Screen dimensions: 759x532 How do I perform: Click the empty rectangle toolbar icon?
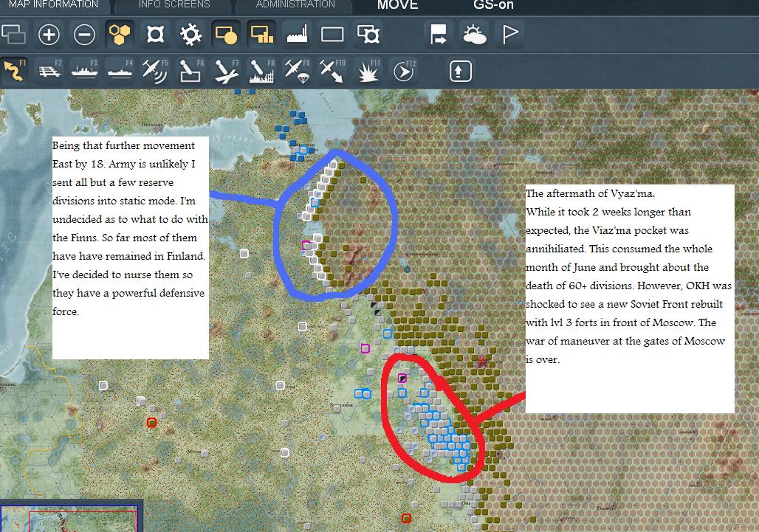point(332,35)
